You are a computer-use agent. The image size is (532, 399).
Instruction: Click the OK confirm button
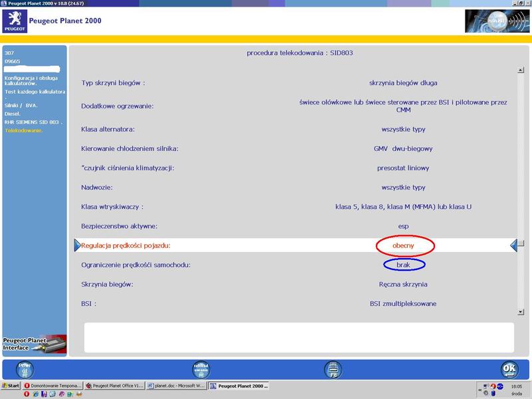(x=509, y=369)
